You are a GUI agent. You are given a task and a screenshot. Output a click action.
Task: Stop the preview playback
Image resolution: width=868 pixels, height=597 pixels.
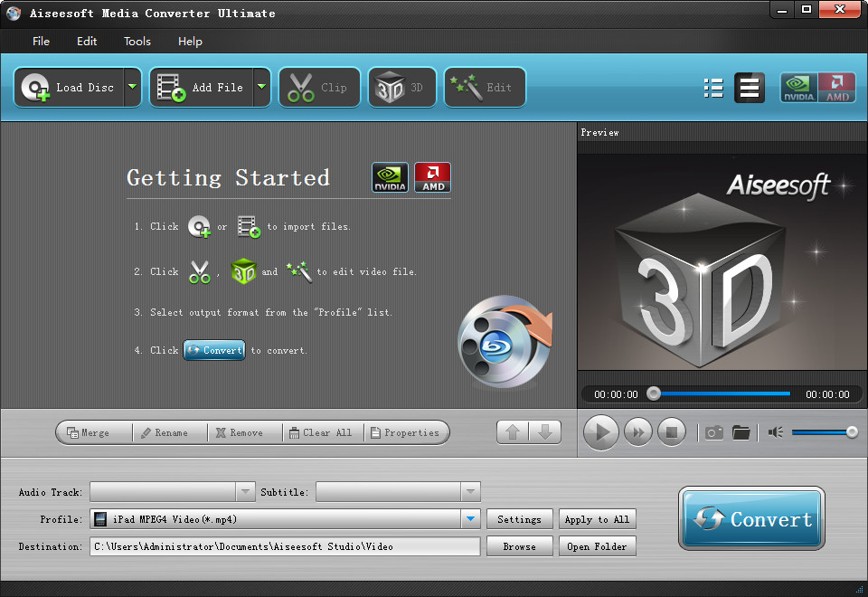tap(672, 432)
